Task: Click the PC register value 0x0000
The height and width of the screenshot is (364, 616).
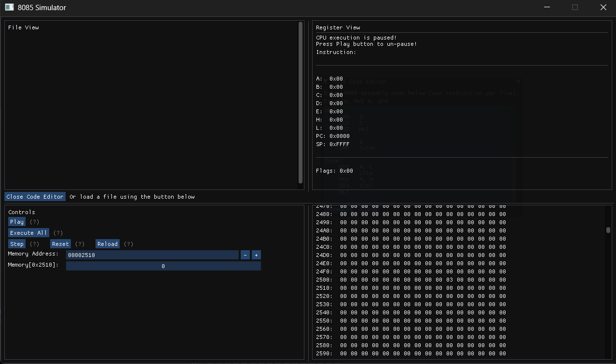Action: click(340, 136)
